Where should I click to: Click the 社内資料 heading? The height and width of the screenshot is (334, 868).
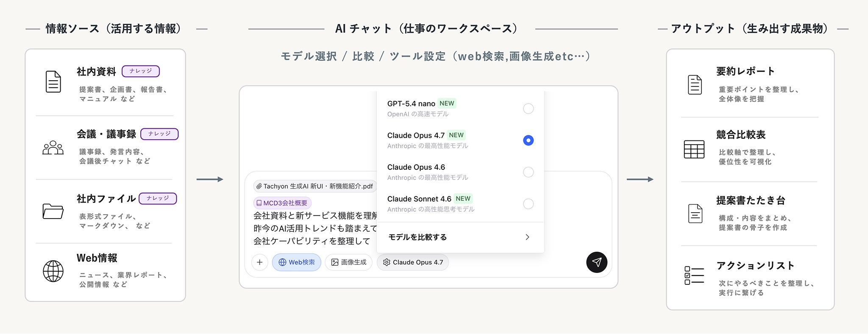[96, 72]
